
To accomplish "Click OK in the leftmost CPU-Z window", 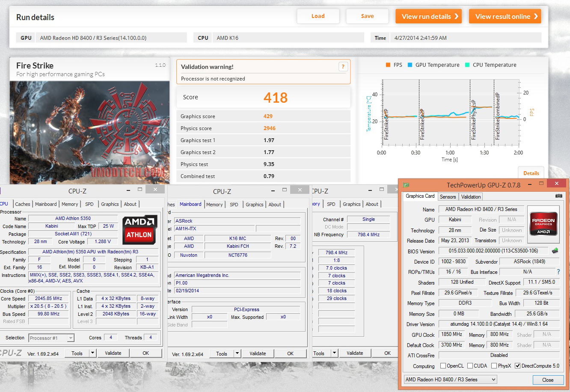I will (146, 353).
